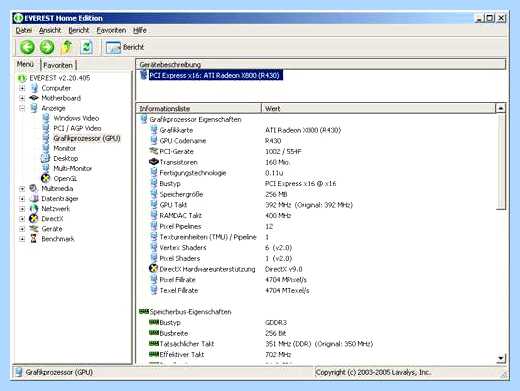The height and width of the screenshot is (391, 520).
Task: Expand the Datenträger tree node
Action: (22, 199)
